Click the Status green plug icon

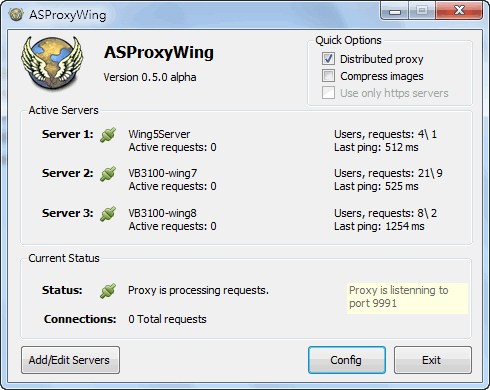(x=108, y=291)
